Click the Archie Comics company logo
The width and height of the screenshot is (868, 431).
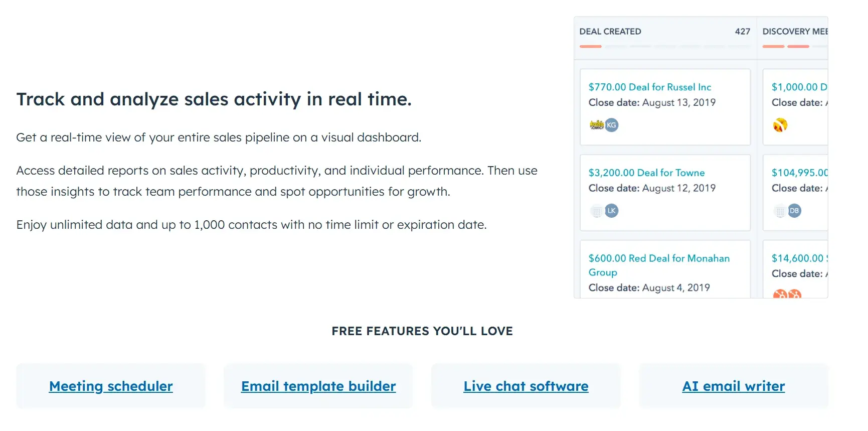point(597,125)
